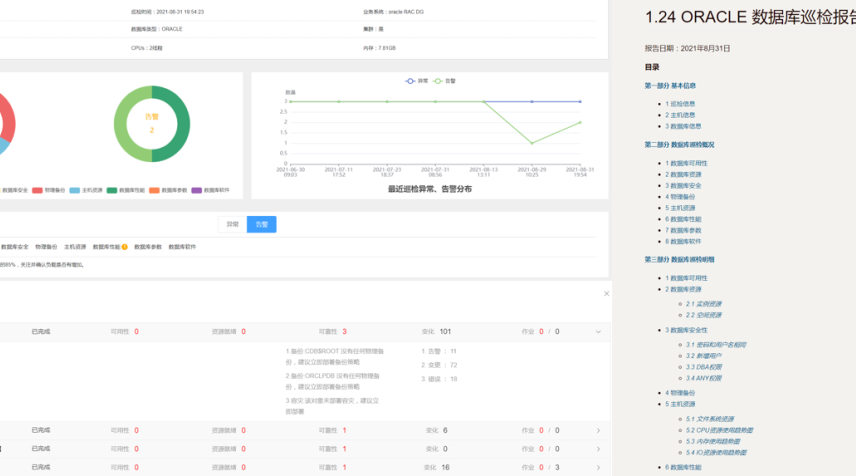This screenshot has width=856, height=476.
Task: Toggle the 异常 series in chart legend
Action: pyautogui.click(x=417, y=80)
